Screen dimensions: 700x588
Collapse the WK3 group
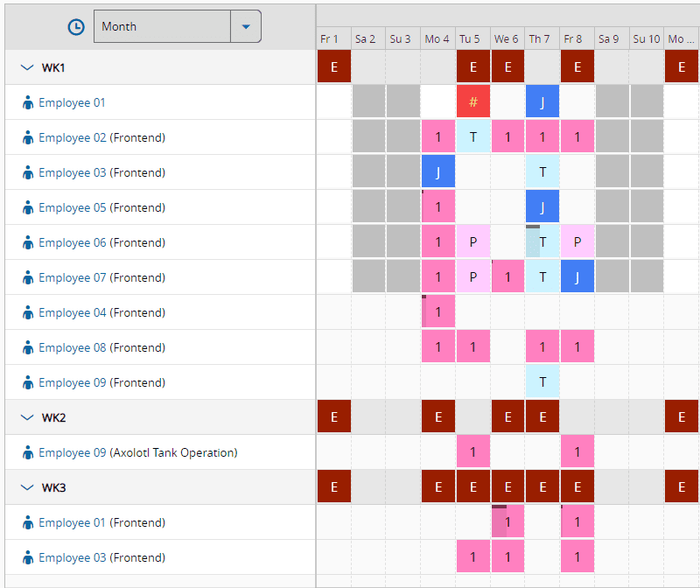(x=26, y=487)
